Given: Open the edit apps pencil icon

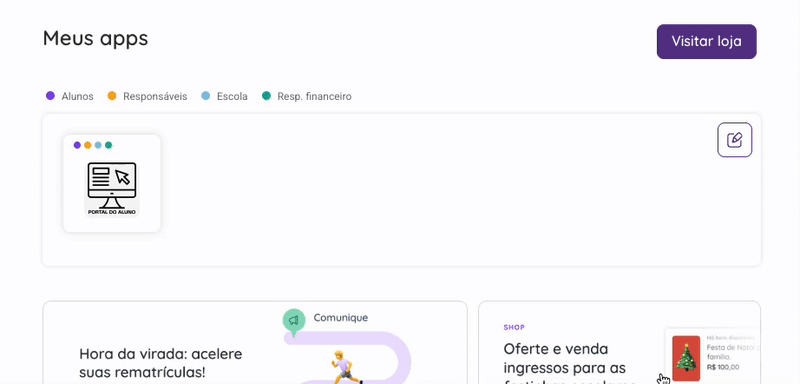Looking at the screenshot, I should pos(734,140).
